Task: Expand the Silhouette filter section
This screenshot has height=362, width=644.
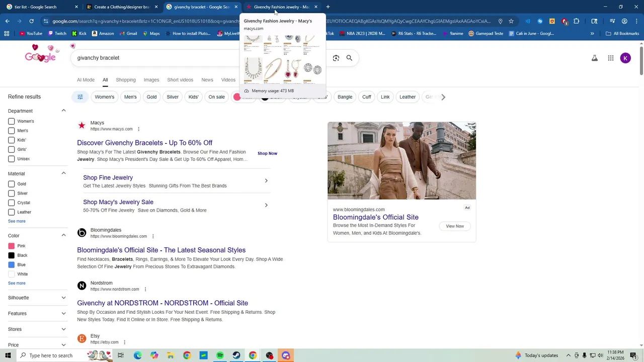Action: (63, 298)
